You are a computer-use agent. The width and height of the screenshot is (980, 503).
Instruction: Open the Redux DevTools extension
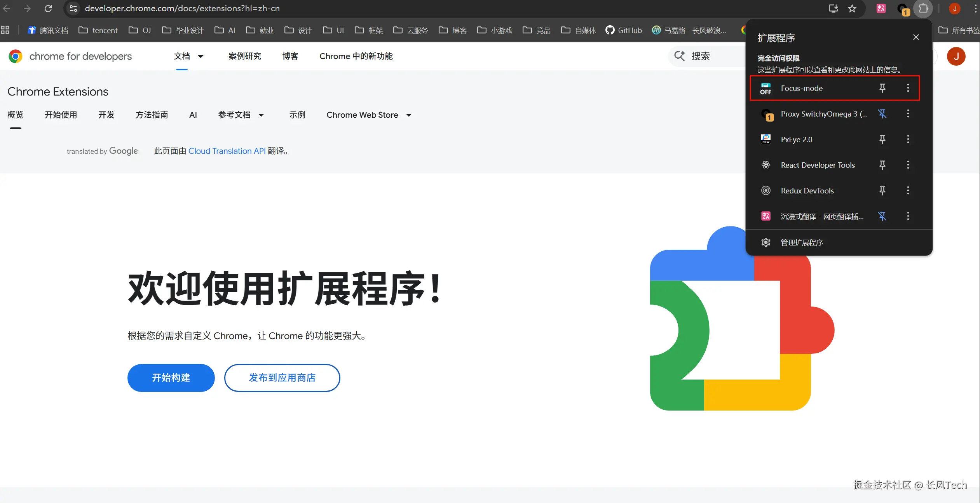[807, 191]
